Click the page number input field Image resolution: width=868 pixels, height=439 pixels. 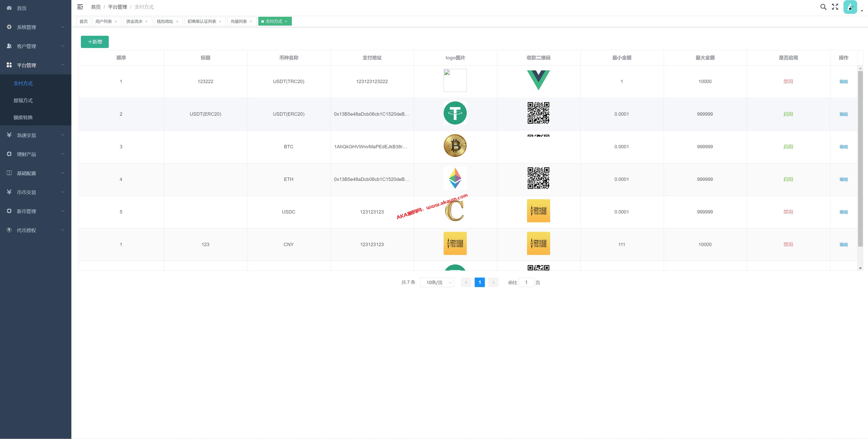click(526, 283)
